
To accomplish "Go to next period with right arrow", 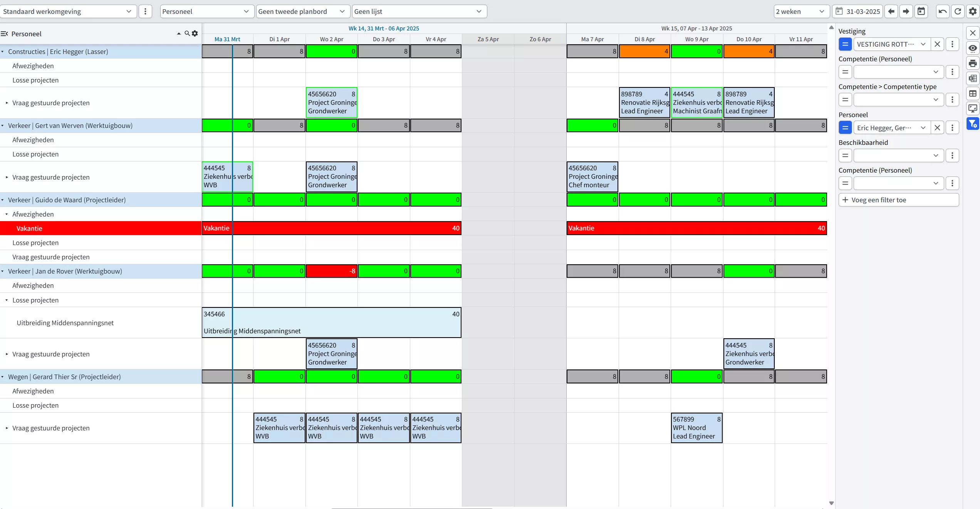I will (x=906, y=12).
